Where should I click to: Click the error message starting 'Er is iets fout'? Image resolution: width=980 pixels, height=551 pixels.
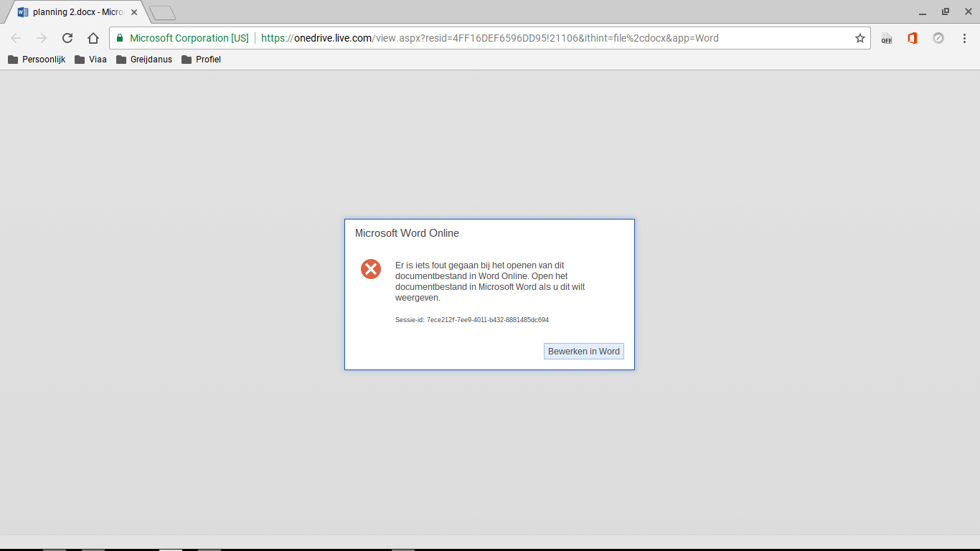click(491, 281)
